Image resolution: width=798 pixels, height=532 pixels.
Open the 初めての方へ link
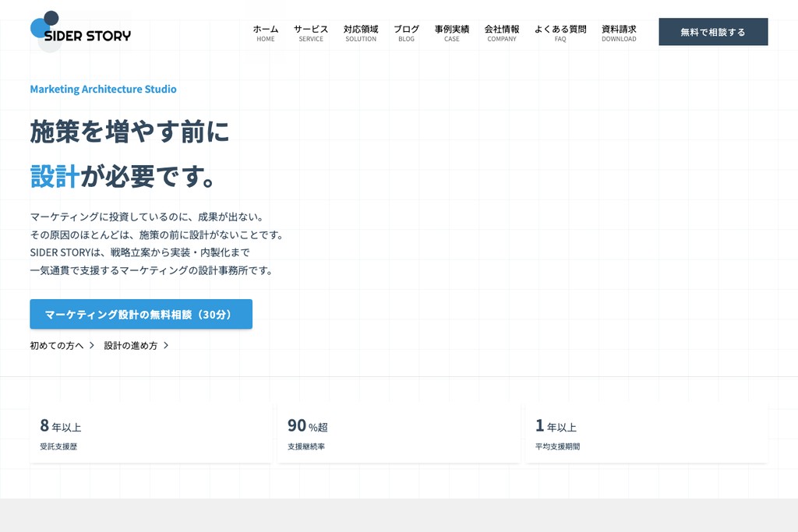56,345
